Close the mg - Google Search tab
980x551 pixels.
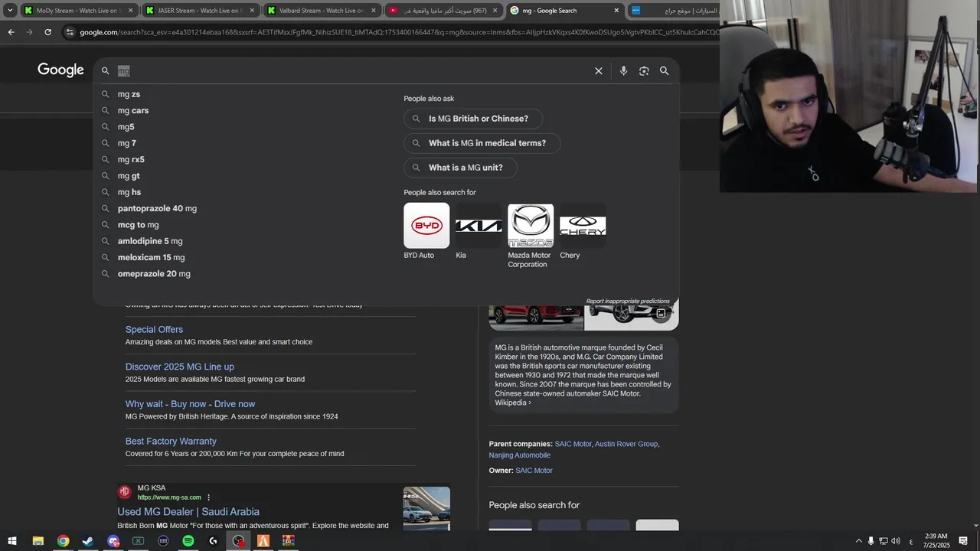click(616, 11)
